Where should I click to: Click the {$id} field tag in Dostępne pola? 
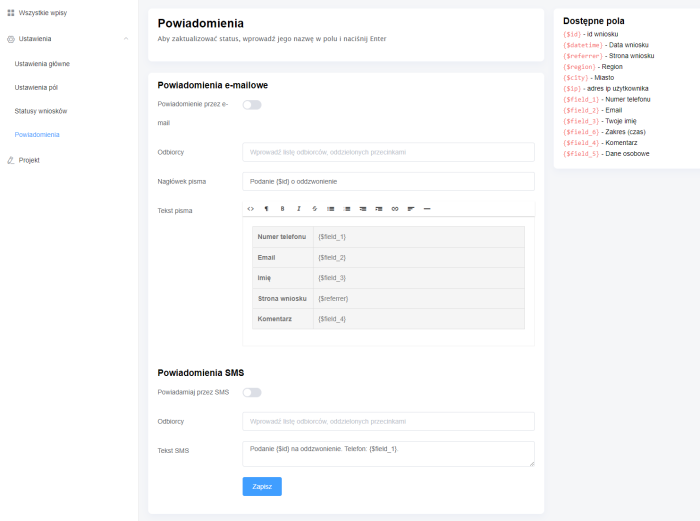click(x=572, y=34)
